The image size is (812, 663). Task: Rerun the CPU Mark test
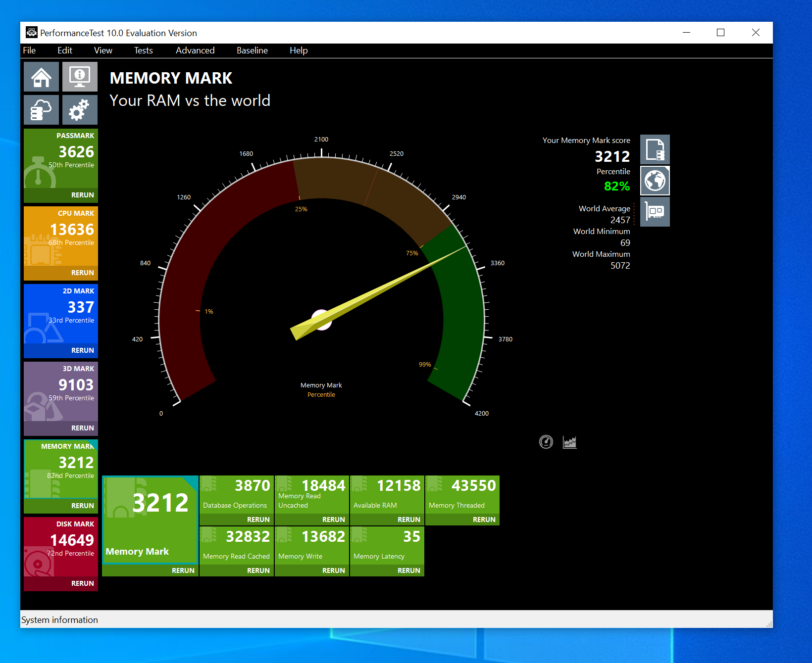[83, 273]
